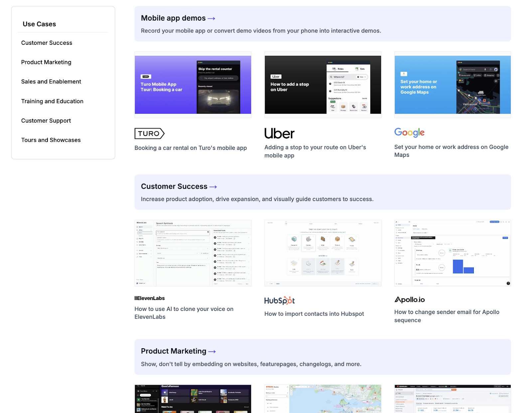The width and height of the screenshot is (532, 413).
Task: Click the Uber logo
Action: (280, 134)
